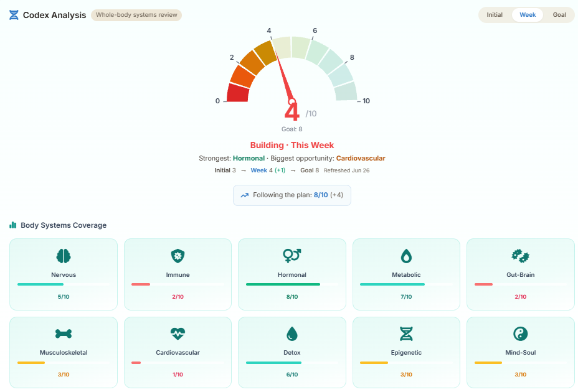Click the Codex Analysis DNA logo icon
The height and width of the screenshot is (392, 578).
(x=14, y=15)
